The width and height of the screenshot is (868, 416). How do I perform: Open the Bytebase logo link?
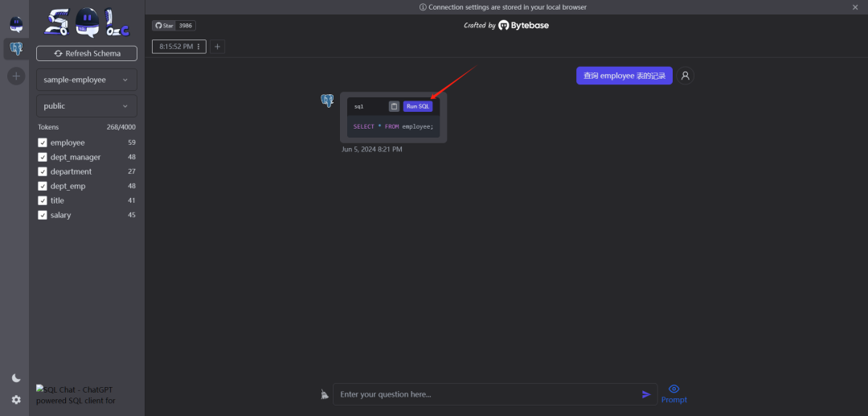524,26
